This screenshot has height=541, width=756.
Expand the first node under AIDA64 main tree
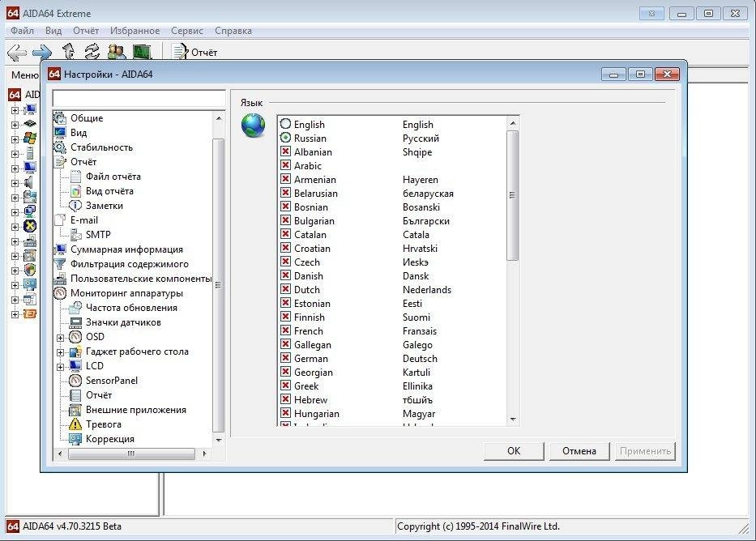(15, 110)
